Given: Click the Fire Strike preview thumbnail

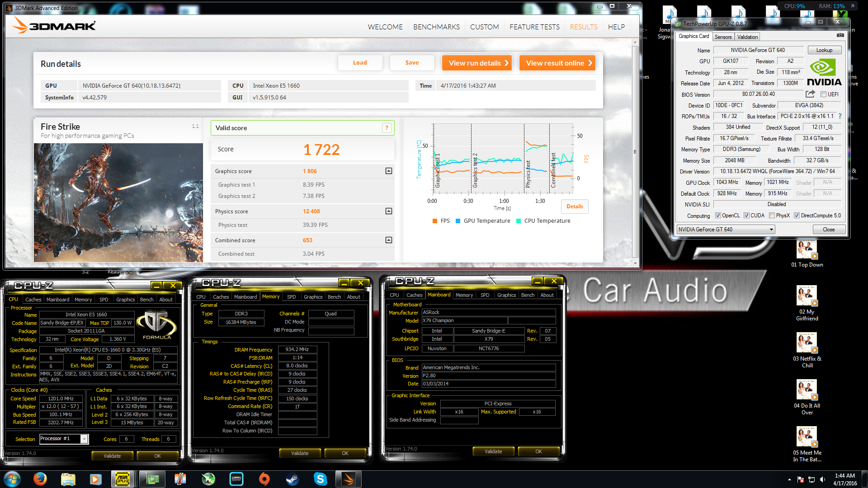Looking at the screenshot, I should click(118, 202).
